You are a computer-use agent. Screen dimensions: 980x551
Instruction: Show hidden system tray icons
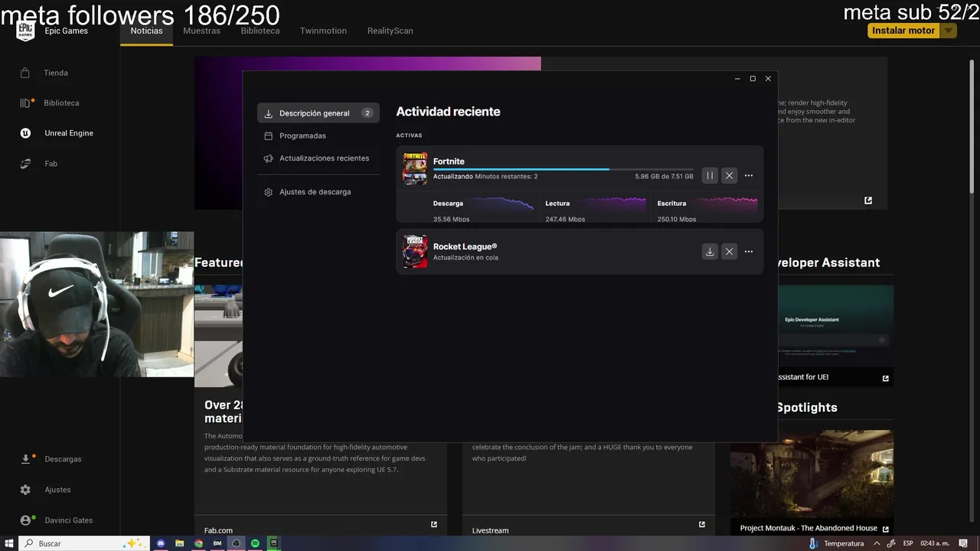click(x=878, y=543)
